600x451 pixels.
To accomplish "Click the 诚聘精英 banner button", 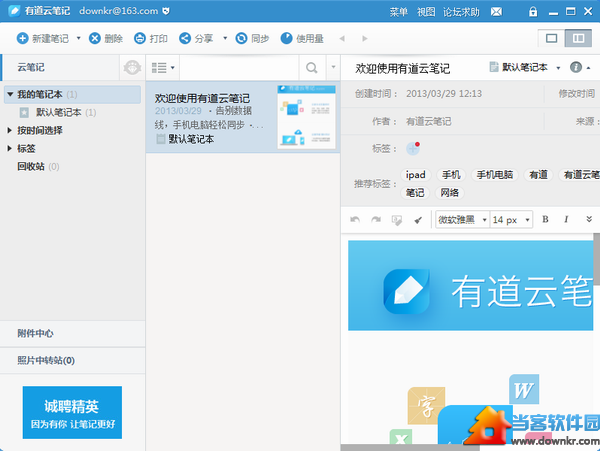I will [x=72, y=413].
